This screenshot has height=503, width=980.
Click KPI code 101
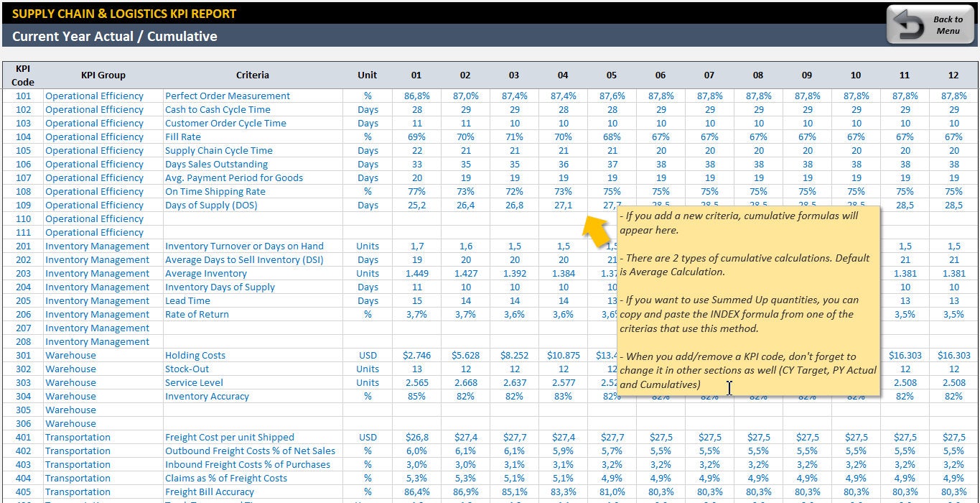(x=22, y=96)
